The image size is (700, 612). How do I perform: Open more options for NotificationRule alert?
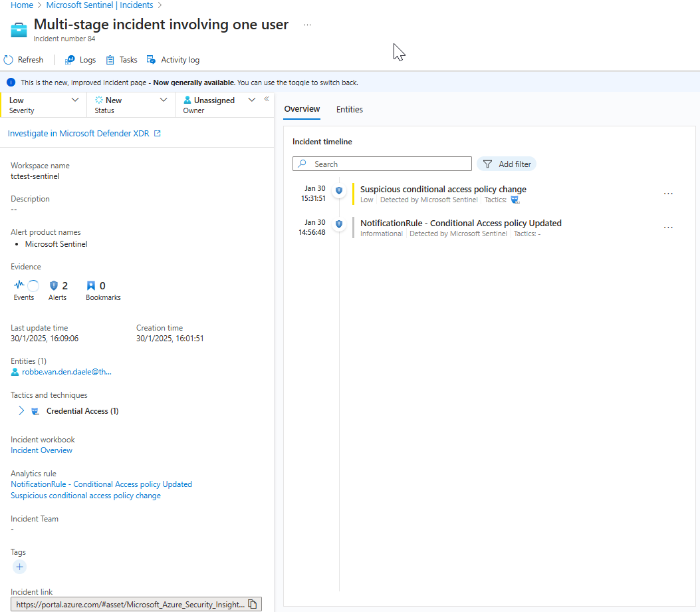click(x=668, y=228)
